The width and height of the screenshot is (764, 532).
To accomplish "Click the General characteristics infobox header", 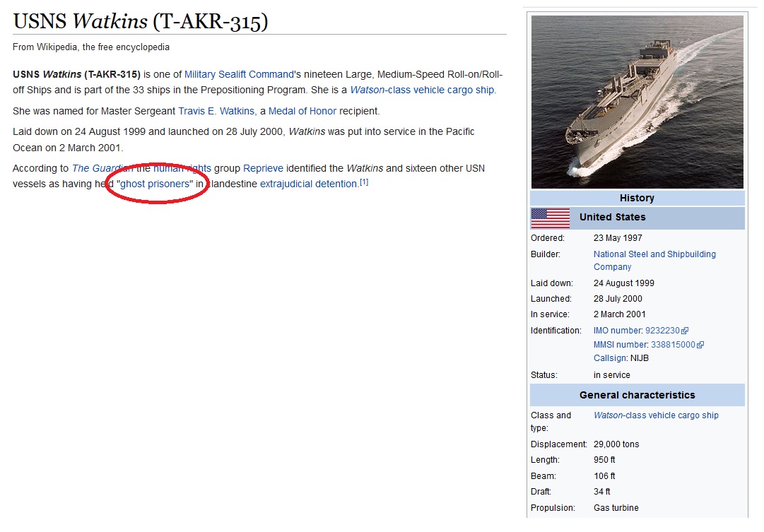I will pyautogui.click(x=637, y=395).
